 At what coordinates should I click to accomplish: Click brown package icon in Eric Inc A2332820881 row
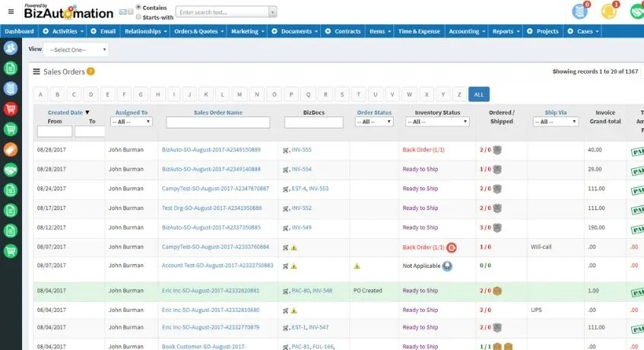pyautogui.click(x=497, y=291)
